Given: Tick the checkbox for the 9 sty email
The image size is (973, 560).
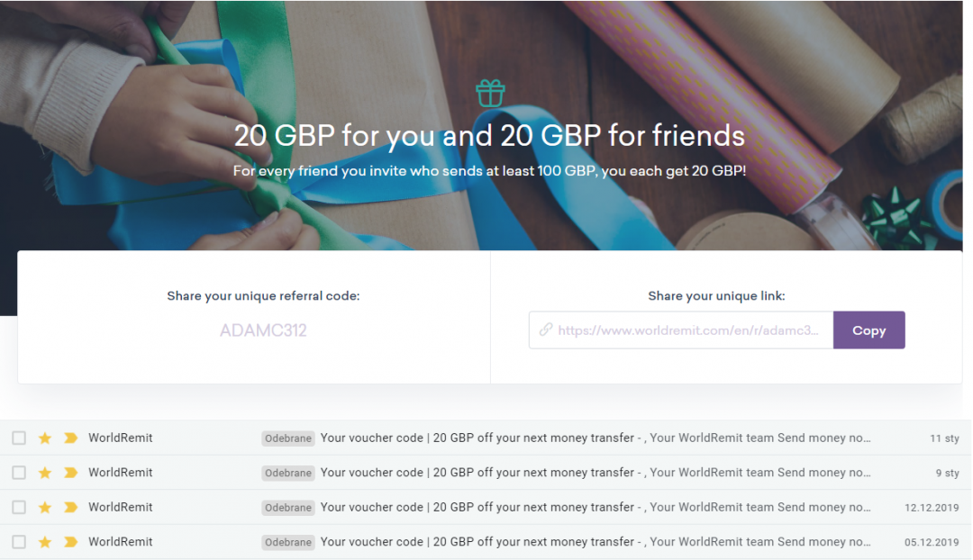Looking at the screenshot, I should click(19, 473).
